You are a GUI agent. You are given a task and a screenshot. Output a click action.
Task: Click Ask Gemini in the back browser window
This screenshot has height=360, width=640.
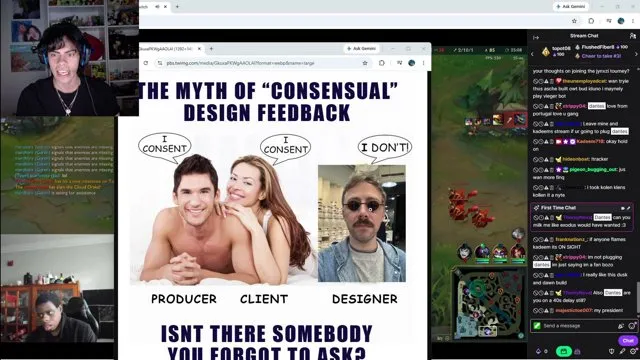pos(571,7)
